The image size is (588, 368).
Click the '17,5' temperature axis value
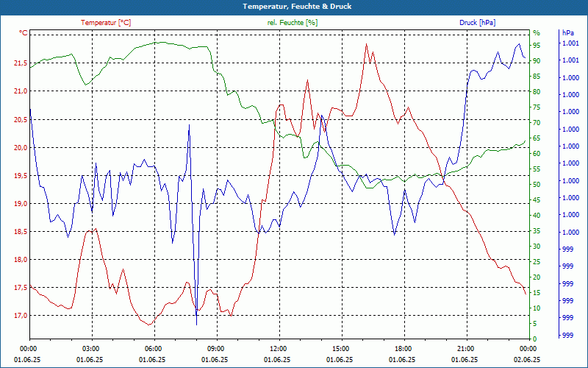pos(21,288)
